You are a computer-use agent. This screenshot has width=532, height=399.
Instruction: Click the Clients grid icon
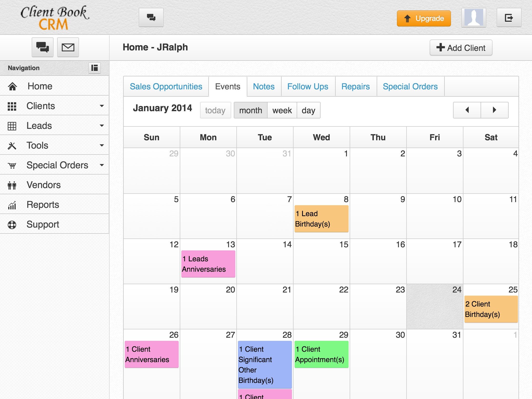(12, 106)
